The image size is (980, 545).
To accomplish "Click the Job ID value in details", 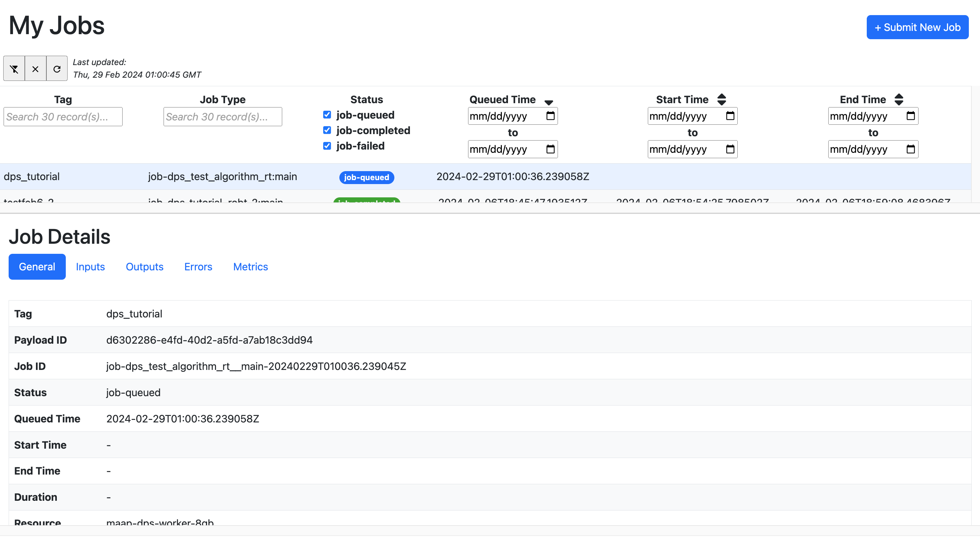I will pyautogui.click(x=256, y=366).
